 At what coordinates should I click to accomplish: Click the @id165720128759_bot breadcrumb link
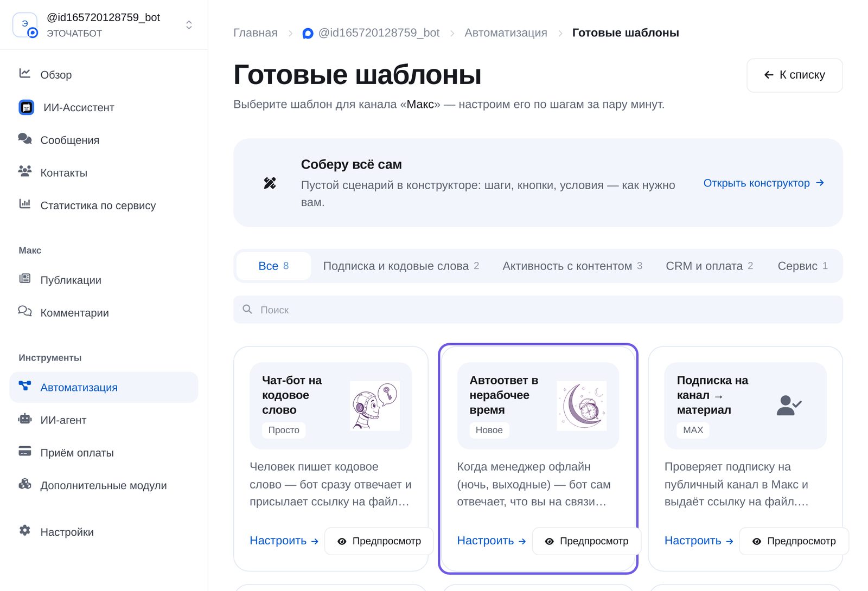371,33
